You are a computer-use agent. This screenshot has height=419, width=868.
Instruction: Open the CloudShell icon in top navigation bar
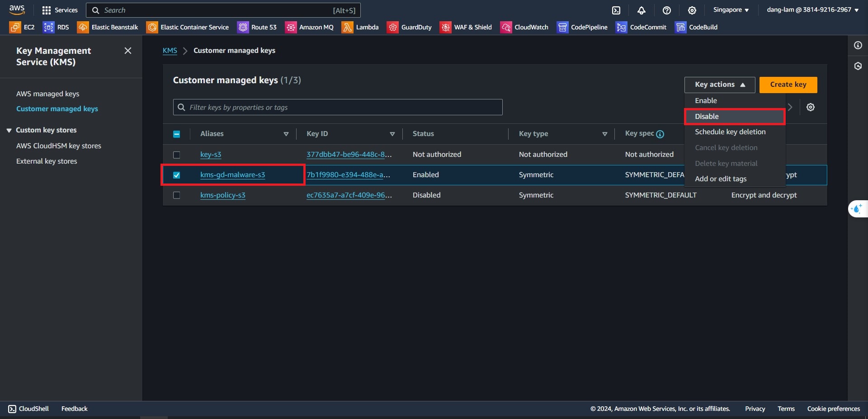(x=616, y=10)
